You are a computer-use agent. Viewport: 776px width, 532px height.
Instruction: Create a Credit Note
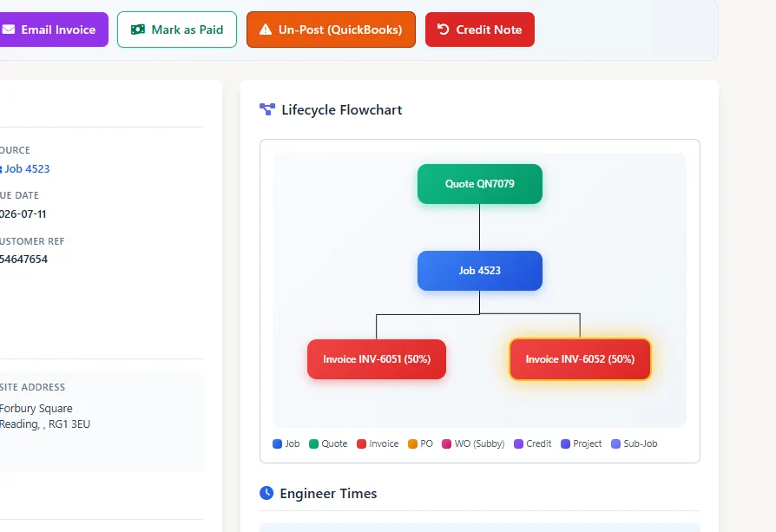pos(479,30)
